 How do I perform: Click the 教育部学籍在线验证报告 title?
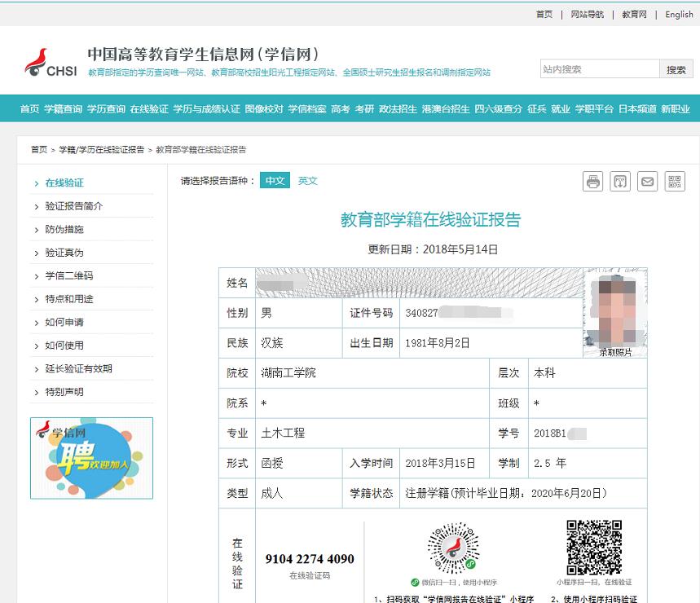point(431,219)
